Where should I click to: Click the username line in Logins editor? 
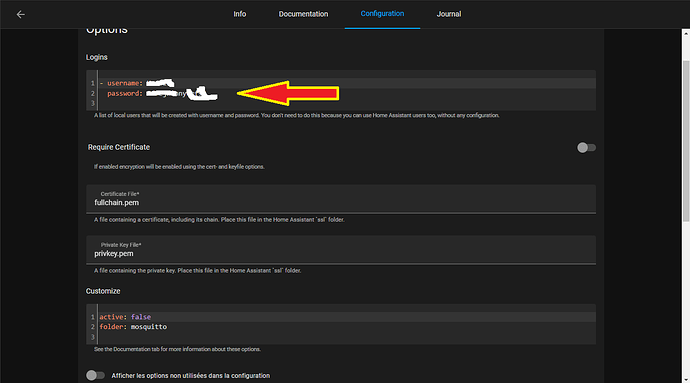click(x=347, y=83)
